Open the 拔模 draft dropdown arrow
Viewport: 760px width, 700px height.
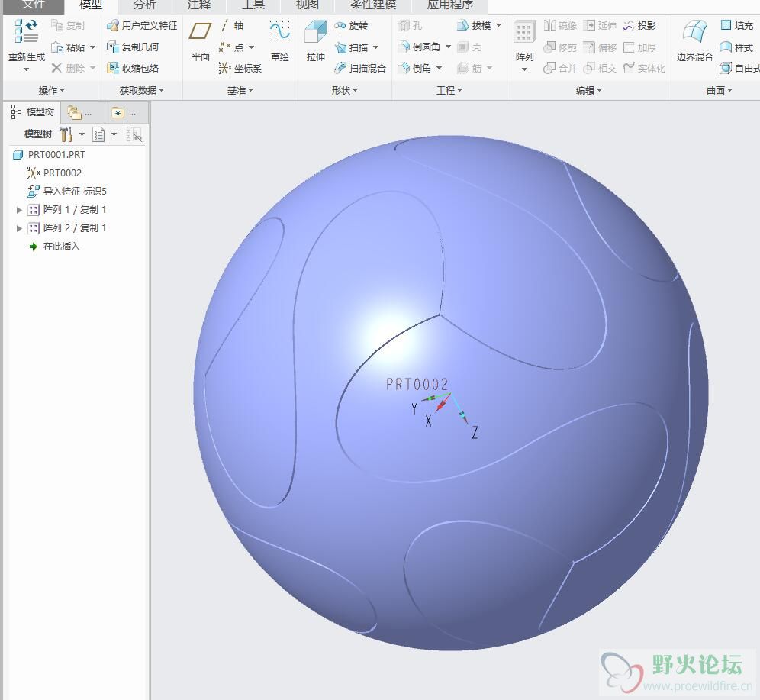tap(498, 25)
